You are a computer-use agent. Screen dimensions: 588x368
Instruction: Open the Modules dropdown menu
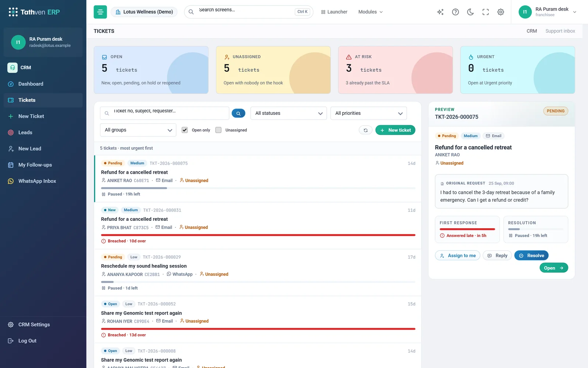point(370,12)
